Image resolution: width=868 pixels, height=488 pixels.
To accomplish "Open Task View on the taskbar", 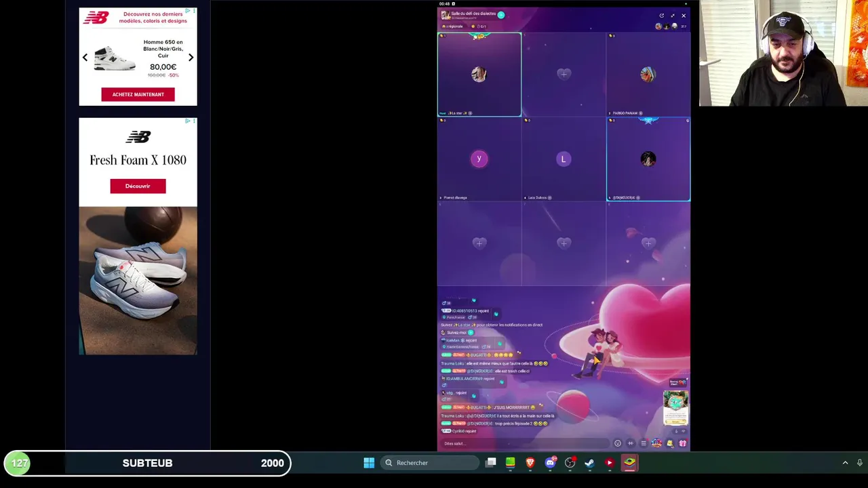I will click(491, 463).
